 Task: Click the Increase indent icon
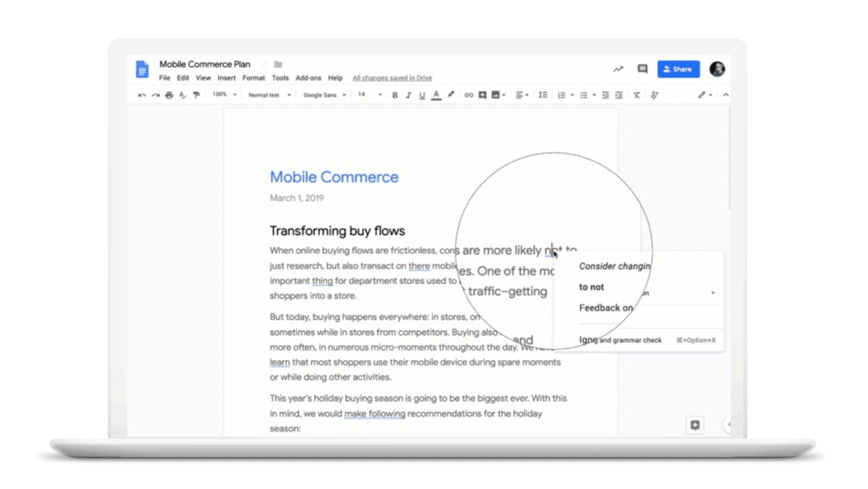619,95
